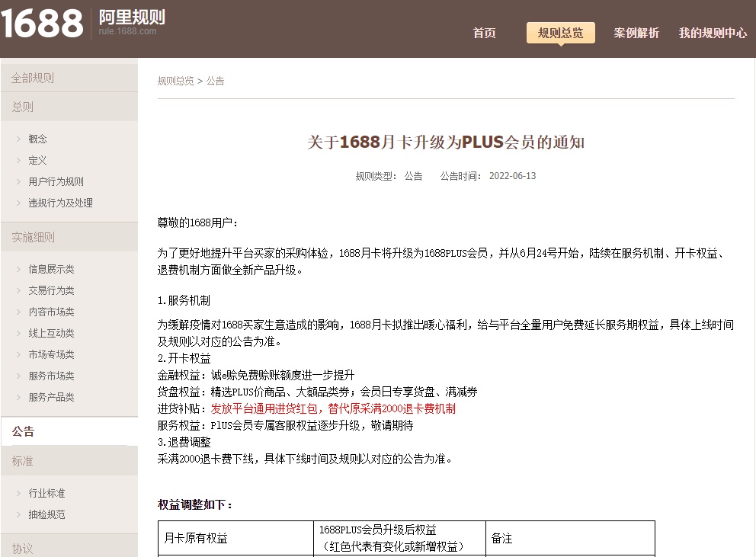Image resolution: width=756 pixels, height=557 pixels.
Task: Open 定义 in the sidebar
Action: click(x=37, y=160)
